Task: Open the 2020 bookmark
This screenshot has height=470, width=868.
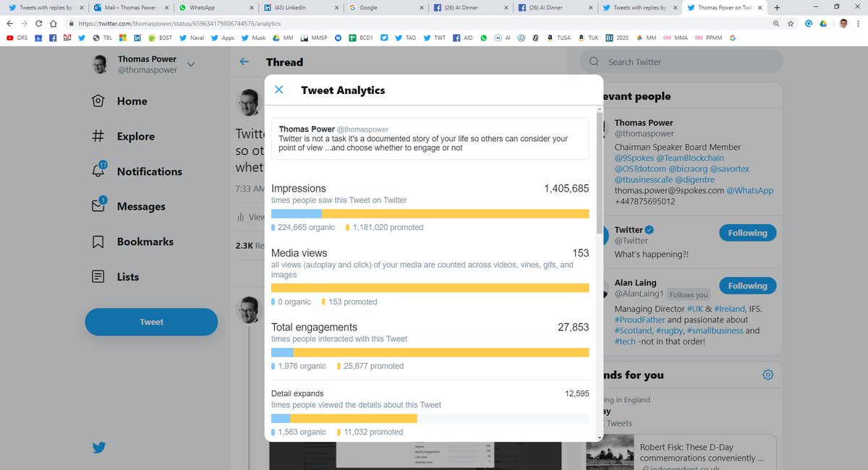Action: point(616,37)
